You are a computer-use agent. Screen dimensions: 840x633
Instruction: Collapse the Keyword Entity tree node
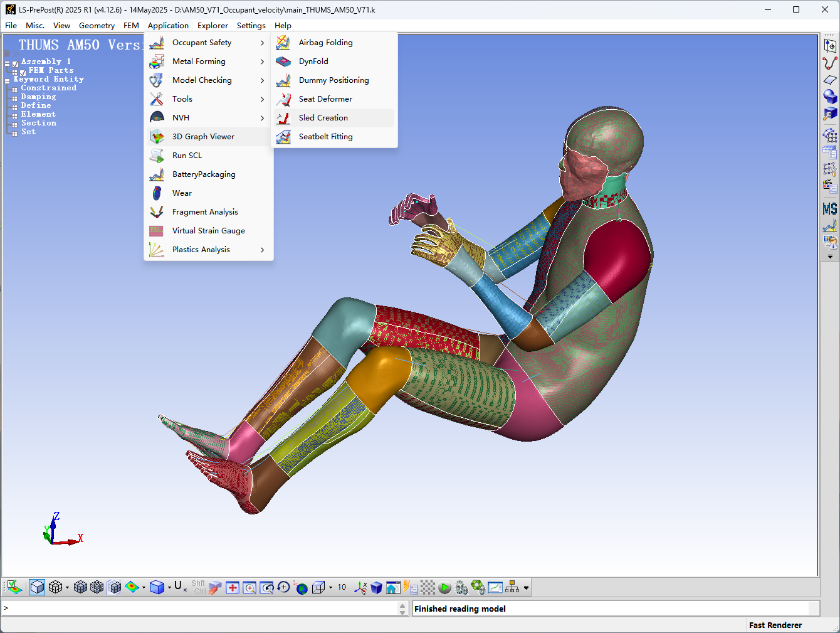point(8,81)
